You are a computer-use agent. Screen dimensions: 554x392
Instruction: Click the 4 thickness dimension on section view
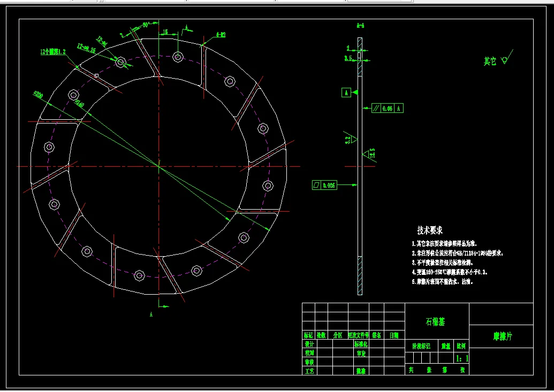348,48
